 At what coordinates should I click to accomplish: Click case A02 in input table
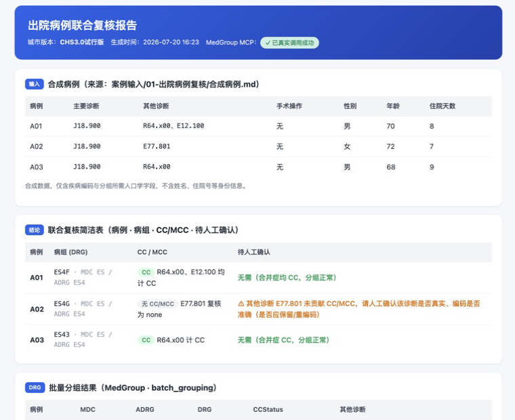(x=36, y=146)
